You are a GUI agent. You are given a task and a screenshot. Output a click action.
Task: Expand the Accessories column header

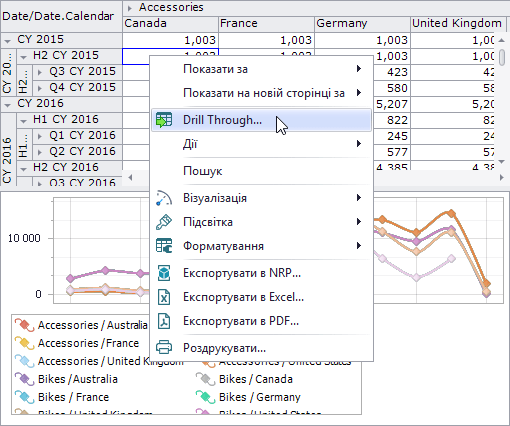click(x=130, y=8)
